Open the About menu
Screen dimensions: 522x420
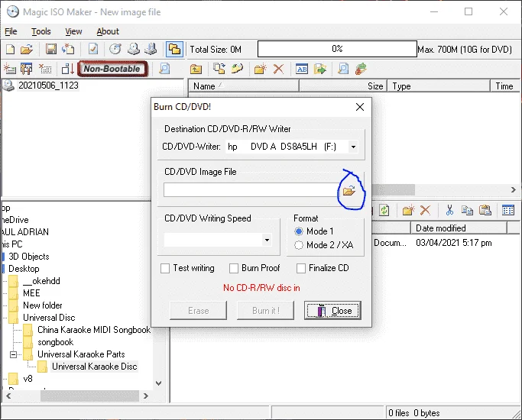click(108, 31)
